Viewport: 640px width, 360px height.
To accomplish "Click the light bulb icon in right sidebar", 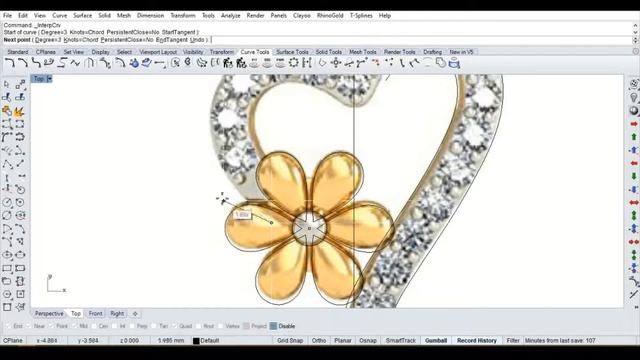I will 633,98.
